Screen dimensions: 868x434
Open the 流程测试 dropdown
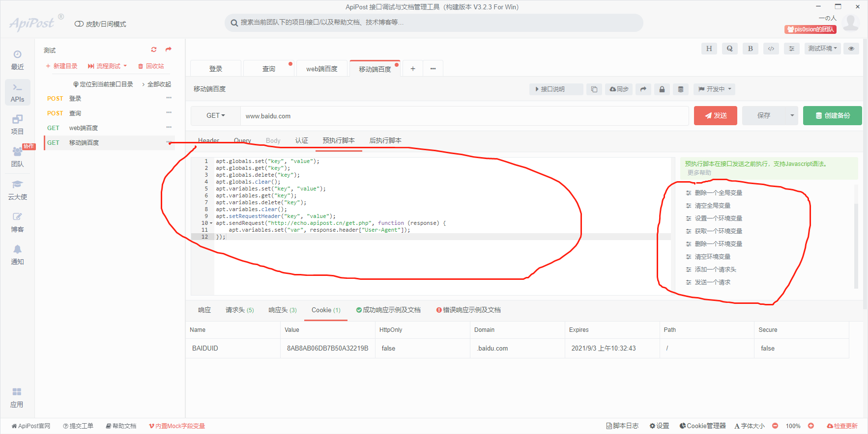[x=107, y=66]
